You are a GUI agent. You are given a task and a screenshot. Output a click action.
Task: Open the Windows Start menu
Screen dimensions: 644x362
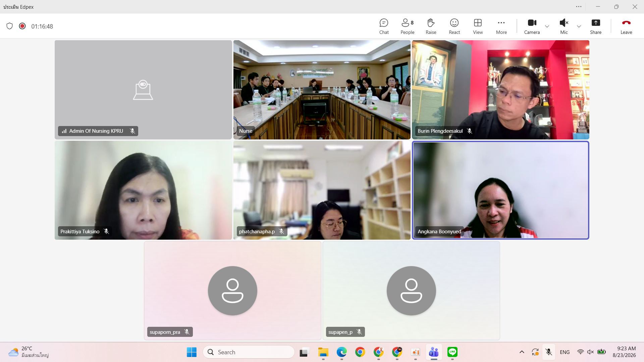pyautogui.click(x=192, y=352)
